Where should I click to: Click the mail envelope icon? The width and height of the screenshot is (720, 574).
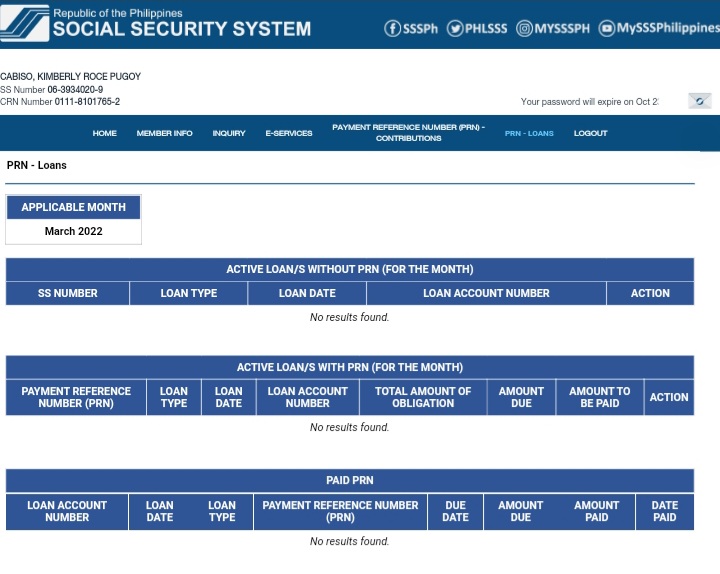[699, 101]
